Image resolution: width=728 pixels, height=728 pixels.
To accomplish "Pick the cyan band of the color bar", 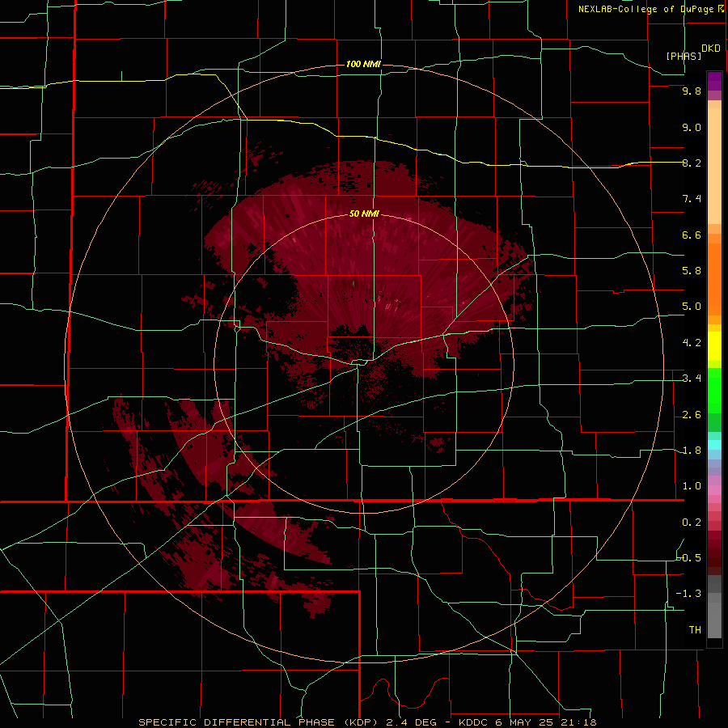I will pyautogui.click(x=714, y=444).
